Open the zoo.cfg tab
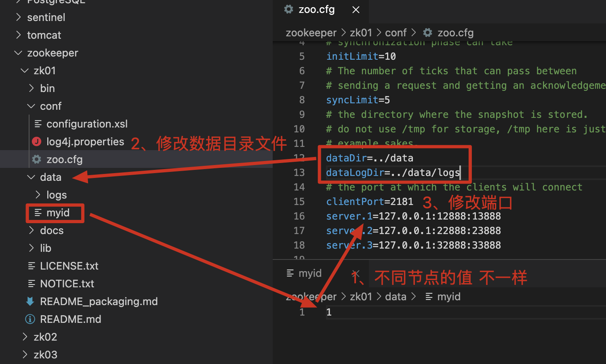Viewport: 606px width, 364px height. tap(316, 9)
